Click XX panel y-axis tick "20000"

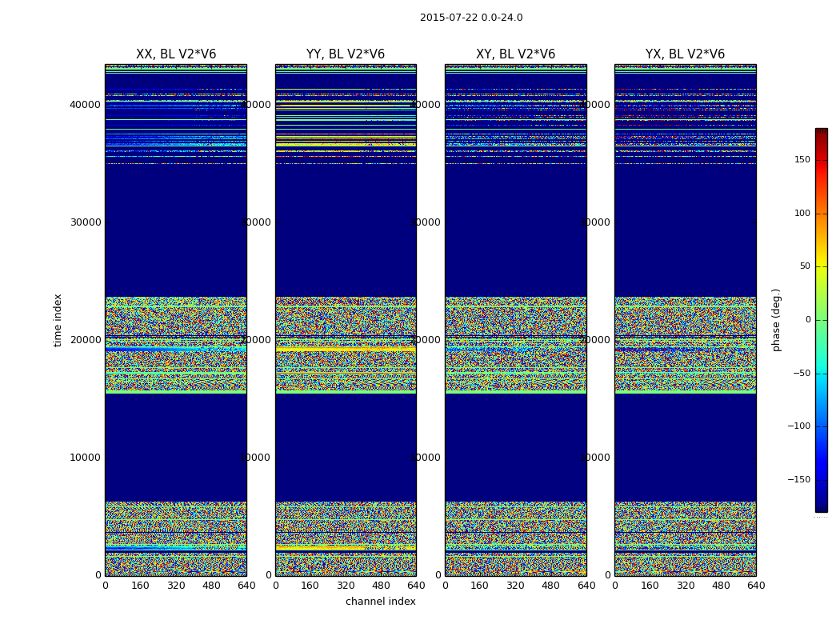click(85, 340)
